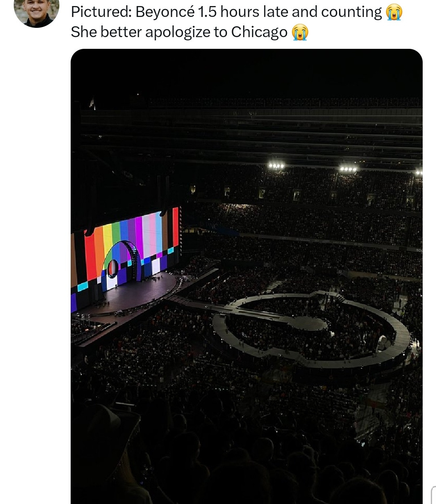
Task: Click the crying emoji after 'counting'
Action: 394,12
